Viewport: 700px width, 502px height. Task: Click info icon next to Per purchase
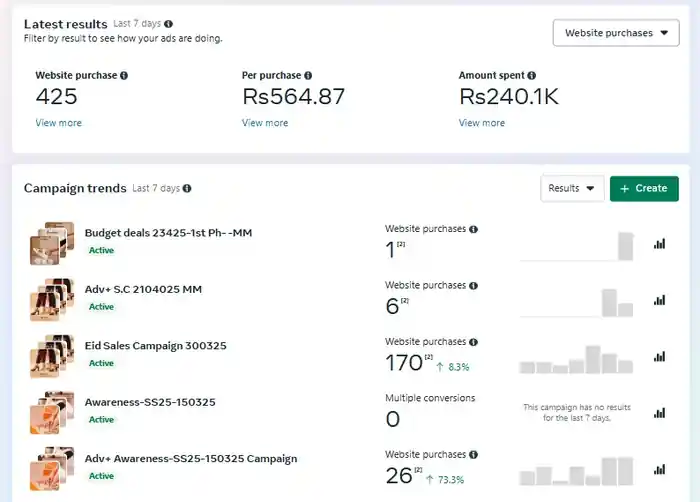pos(308,75)
